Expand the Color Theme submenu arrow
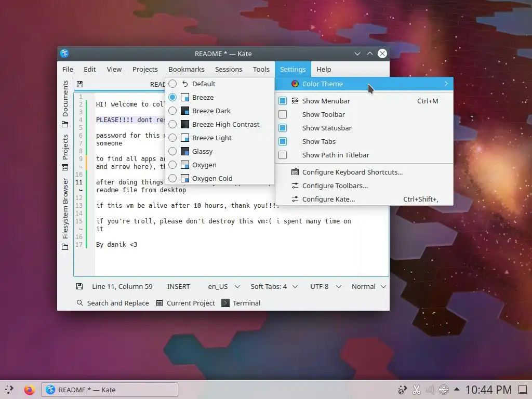The height and width of the screenshot is (399, 532). point(446,84)
